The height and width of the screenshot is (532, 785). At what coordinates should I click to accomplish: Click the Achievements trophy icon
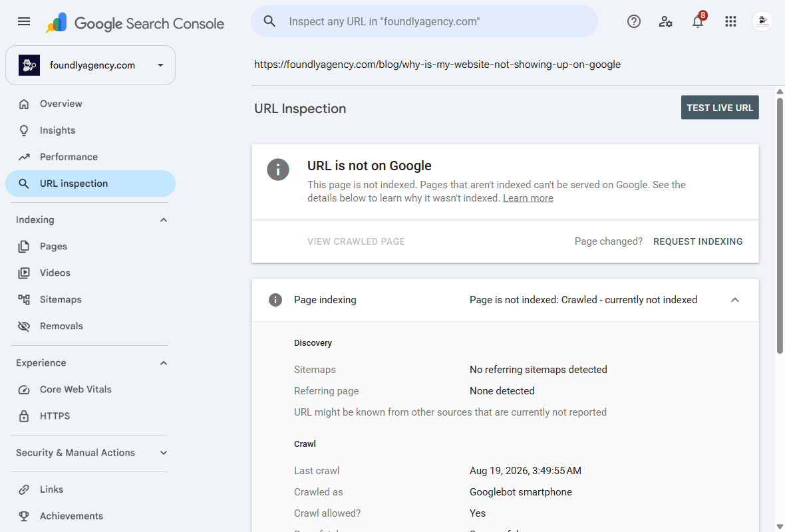[x=23, y=517]
